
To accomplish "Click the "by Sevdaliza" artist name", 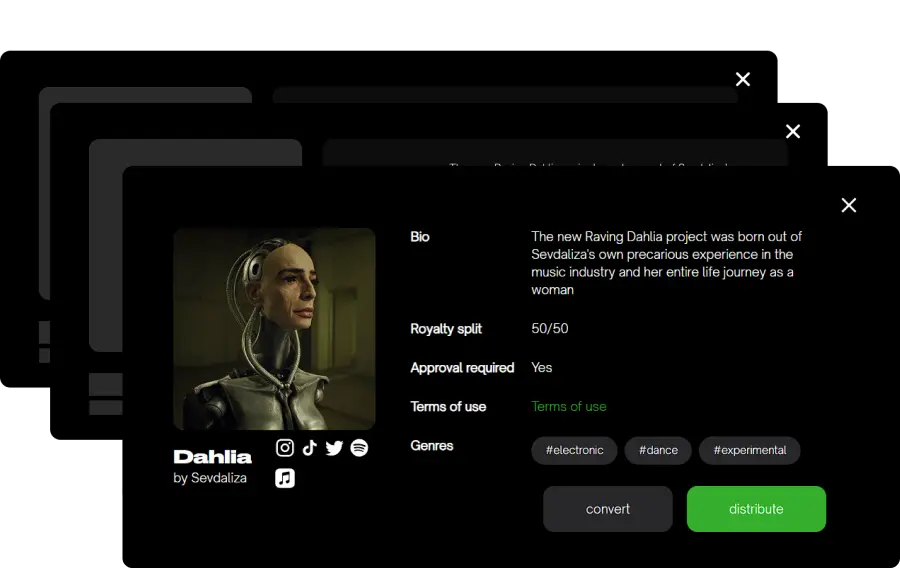I will 210,478.
